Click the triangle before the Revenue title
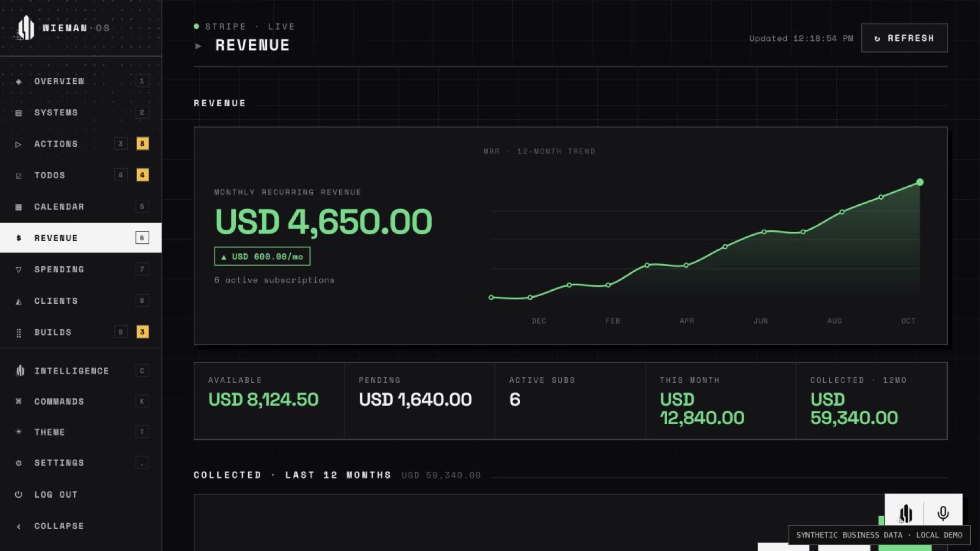 [x=198, y=46]
